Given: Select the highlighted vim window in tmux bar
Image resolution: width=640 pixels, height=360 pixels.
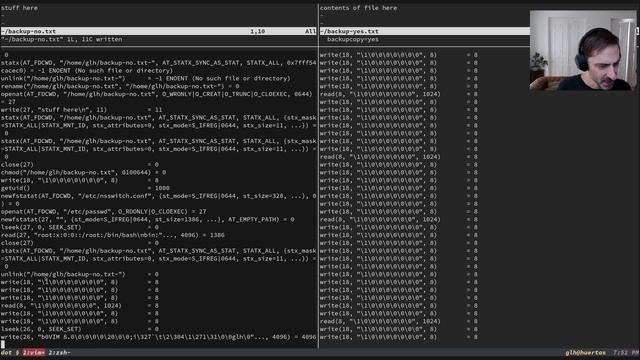Looking at the screenshot, I should coord(34,353).
